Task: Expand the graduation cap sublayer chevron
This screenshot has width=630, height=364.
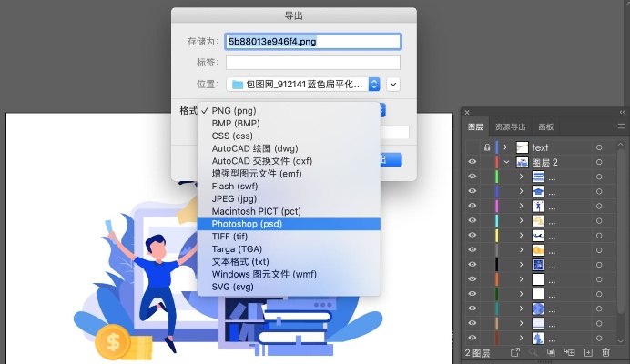Action: pos(521,191)
